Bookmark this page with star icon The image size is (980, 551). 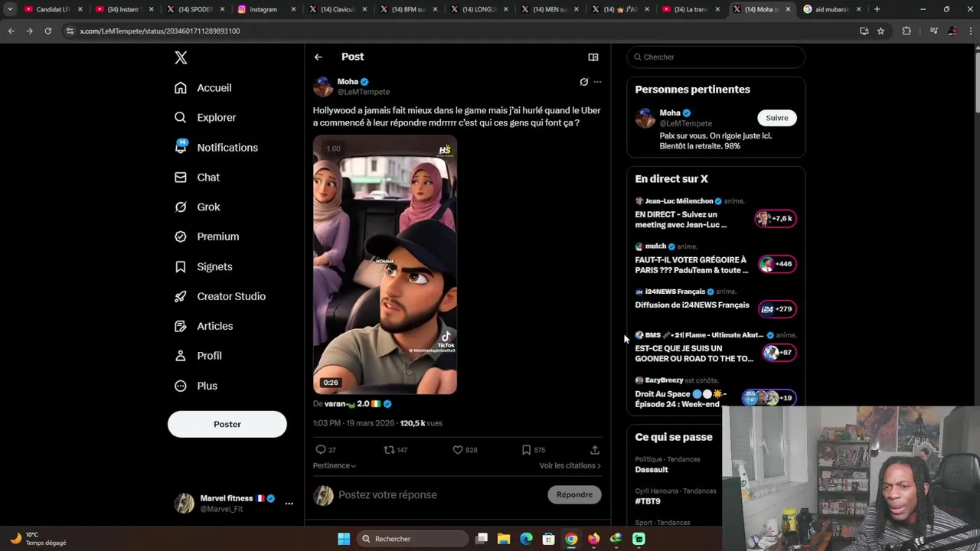click(880, 31)
